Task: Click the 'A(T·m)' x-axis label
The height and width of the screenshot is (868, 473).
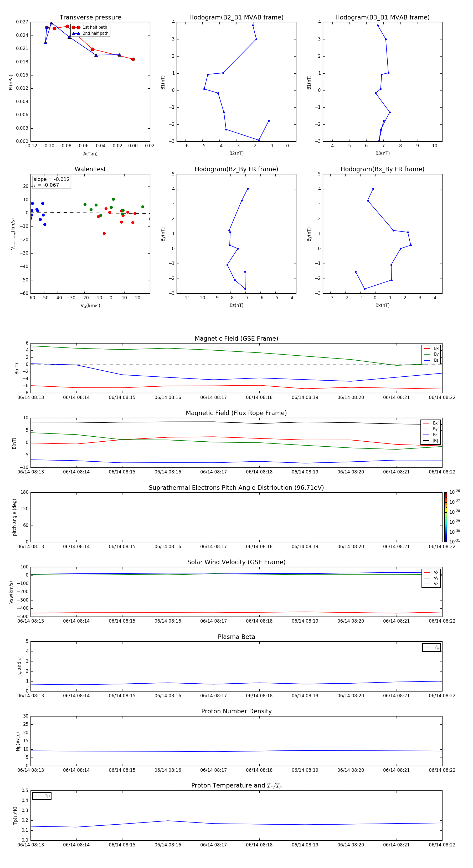Action: [x=90, y=154]
